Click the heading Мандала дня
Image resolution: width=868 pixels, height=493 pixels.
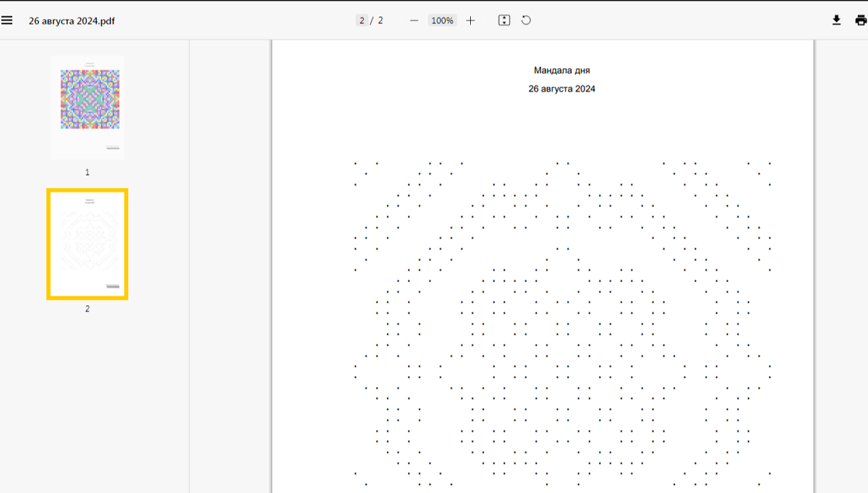pos(562,70)
